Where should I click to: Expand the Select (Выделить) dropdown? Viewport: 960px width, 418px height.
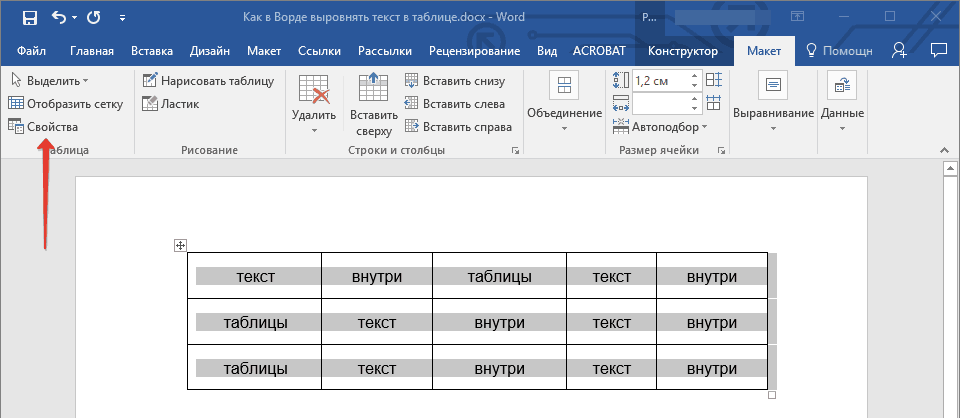[x=50, y=80]
